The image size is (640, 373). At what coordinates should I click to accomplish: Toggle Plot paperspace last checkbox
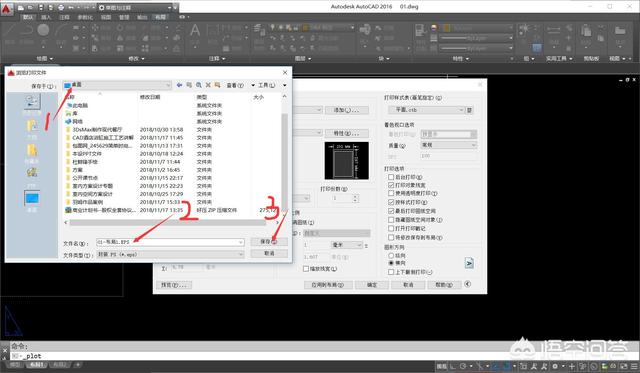(391, 211)
